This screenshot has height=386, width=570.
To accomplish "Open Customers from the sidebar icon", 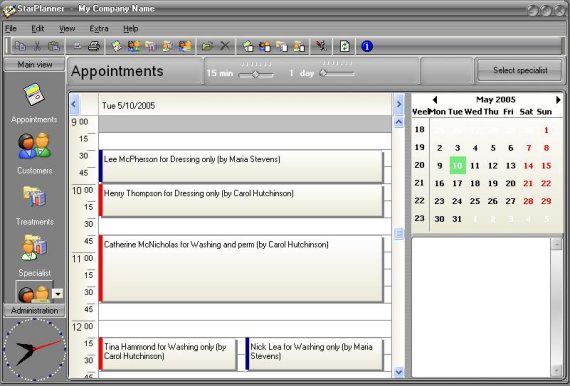I will click(x=35, y=146).
